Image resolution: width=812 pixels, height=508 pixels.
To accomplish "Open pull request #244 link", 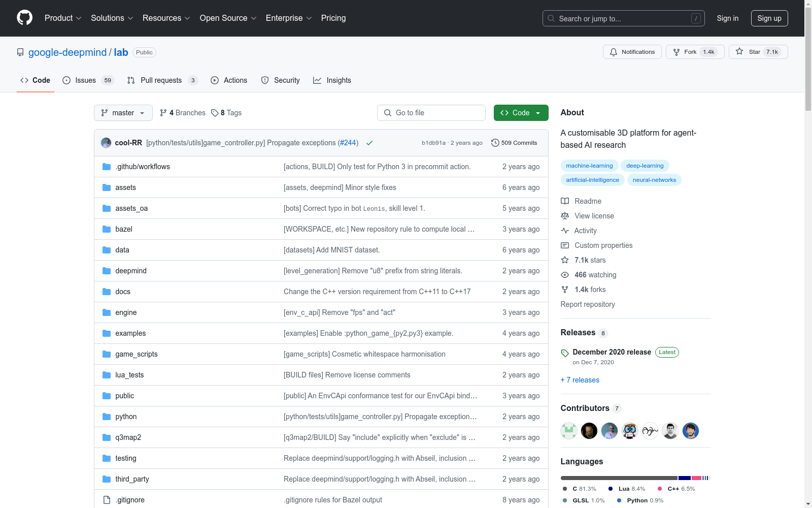I will click(x=348, y=143).
